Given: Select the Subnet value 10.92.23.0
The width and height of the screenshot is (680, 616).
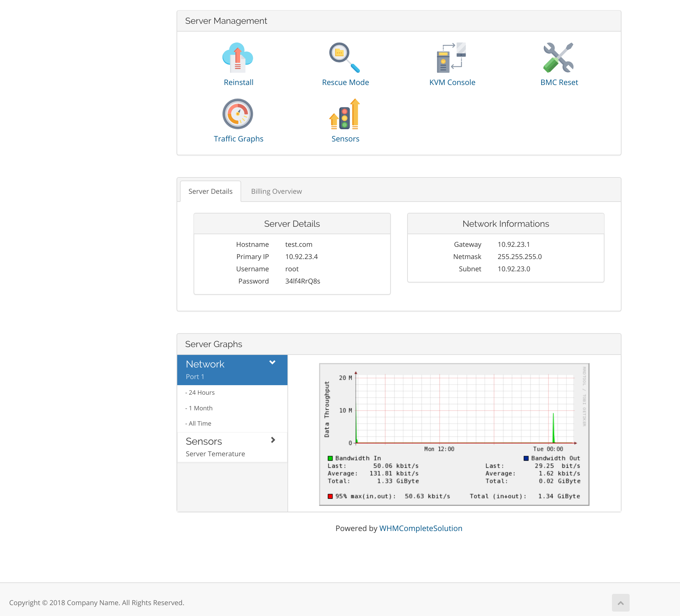Looking at the screenshot, I should [x=514, y=269].
